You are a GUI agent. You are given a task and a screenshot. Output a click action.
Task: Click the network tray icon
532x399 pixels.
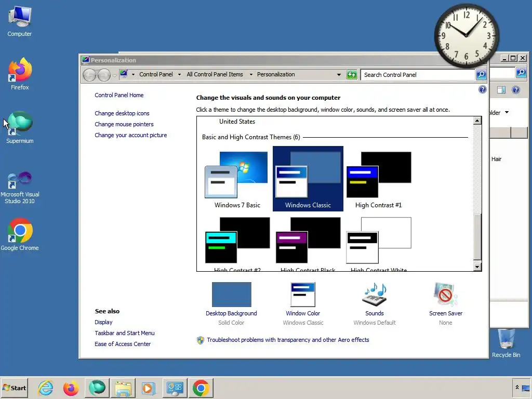[526, 388]
